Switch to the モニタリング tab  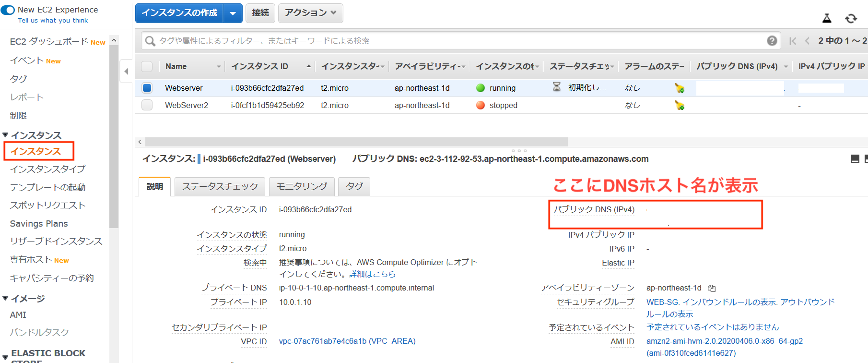(x=302, y=186)
